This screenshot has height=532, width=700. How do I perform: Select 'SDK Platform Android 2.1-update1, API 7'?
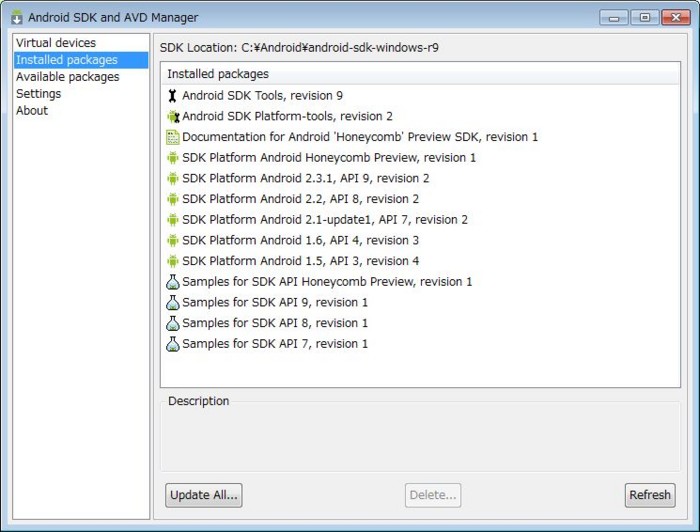click(325, 220)
